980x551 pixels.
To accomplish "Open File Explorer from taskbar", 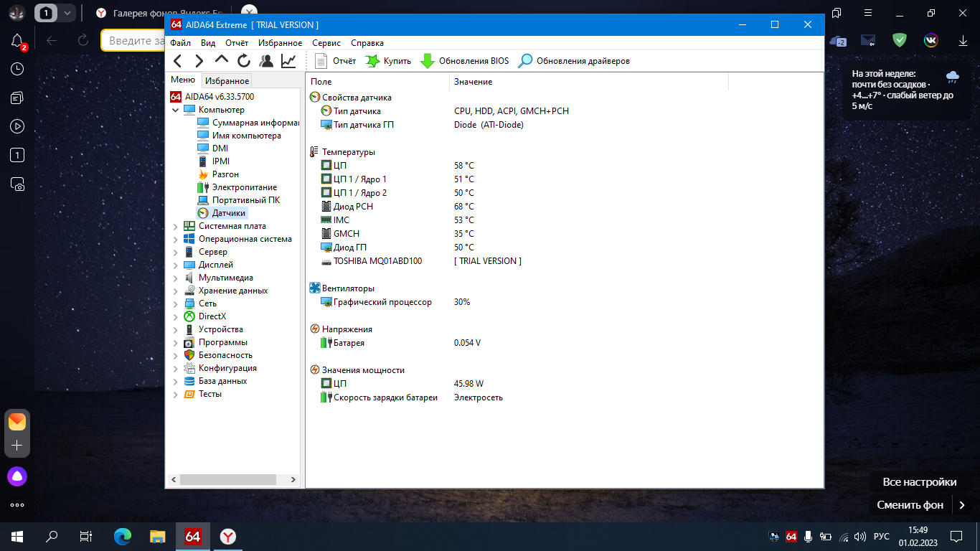I will point(157,536).
